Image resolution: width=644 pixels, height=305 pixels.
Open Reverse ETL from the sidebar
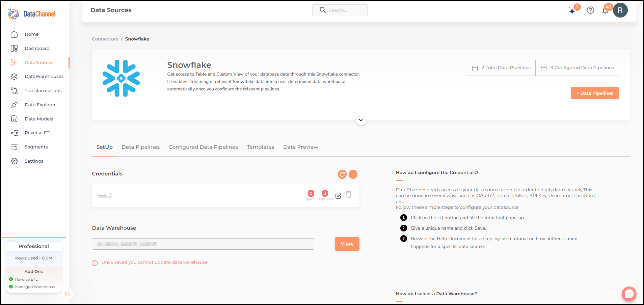click(x=38, y=133)
